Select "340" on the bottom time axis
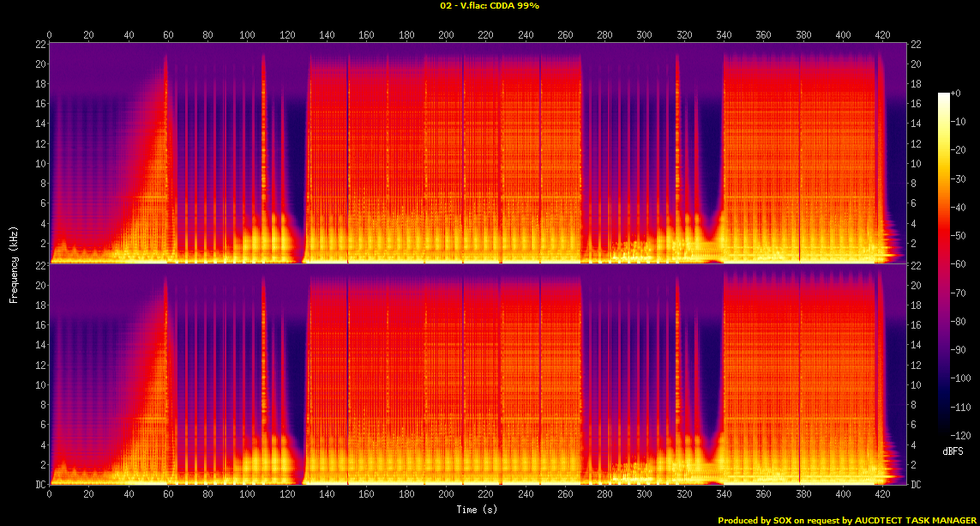The image size is (980, 526). click(x=724, y=495)
